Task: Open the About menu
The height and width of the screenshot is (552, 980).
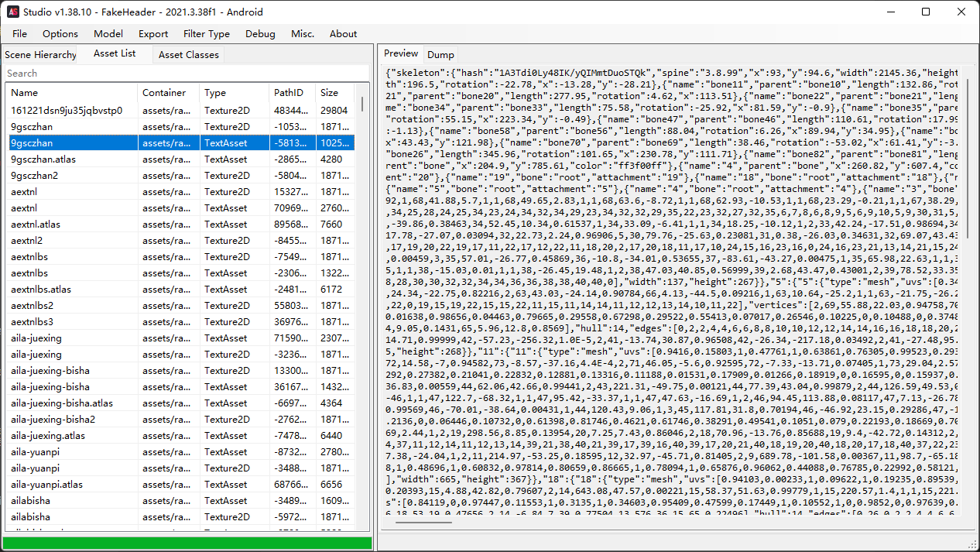Action: (344, 33)
